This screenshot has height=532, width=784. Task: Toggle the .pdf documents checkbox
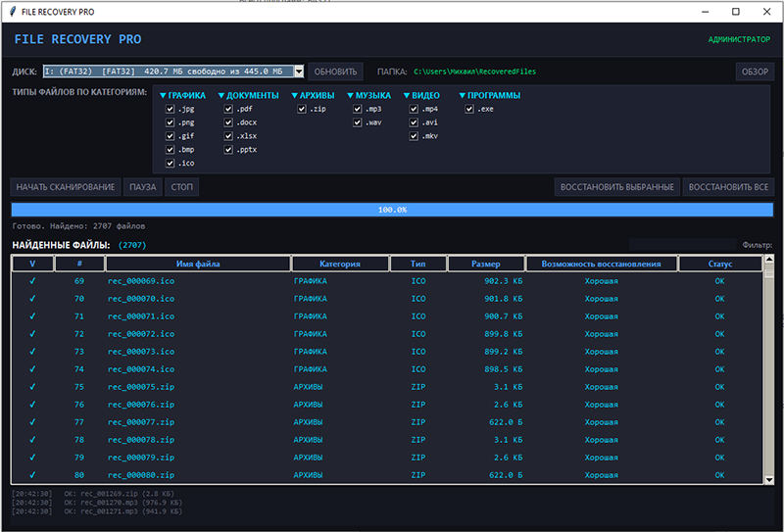(x=228, y=110)
